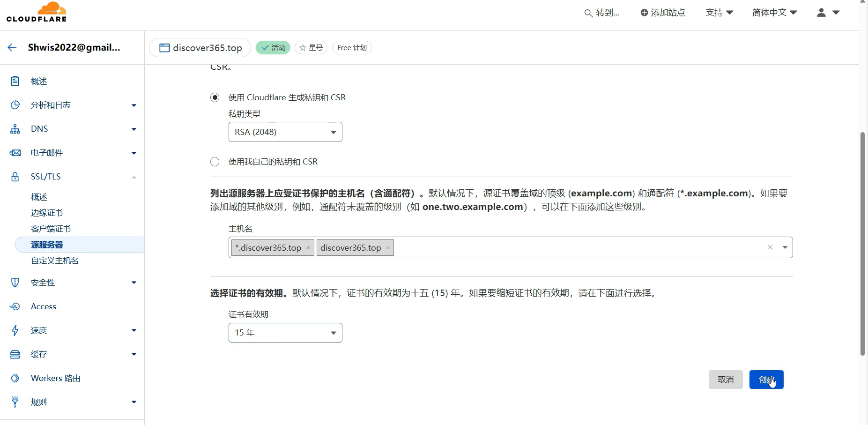Click the 缓存 storage icon
Screen dimensions: 868x425
(x=15, y=354)
